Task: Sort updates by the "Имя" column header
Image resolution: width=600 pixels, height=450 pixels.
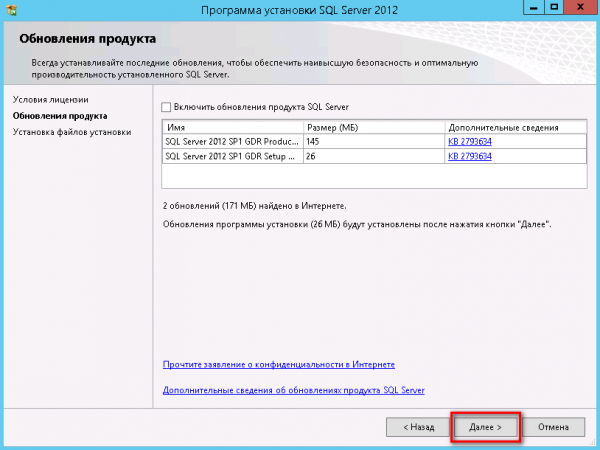Action: coord(232,128)
